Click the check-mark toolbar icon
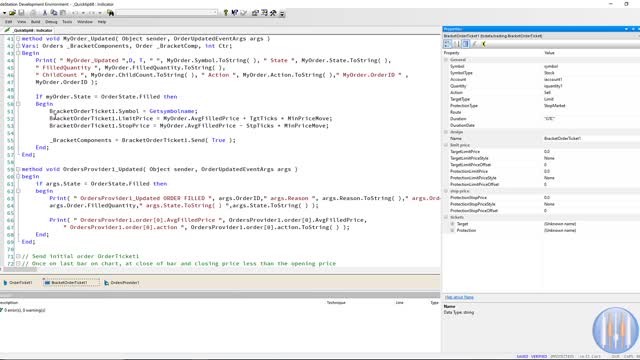The width and height of the screenshot is (640, 360). click(x=244, y=13)
